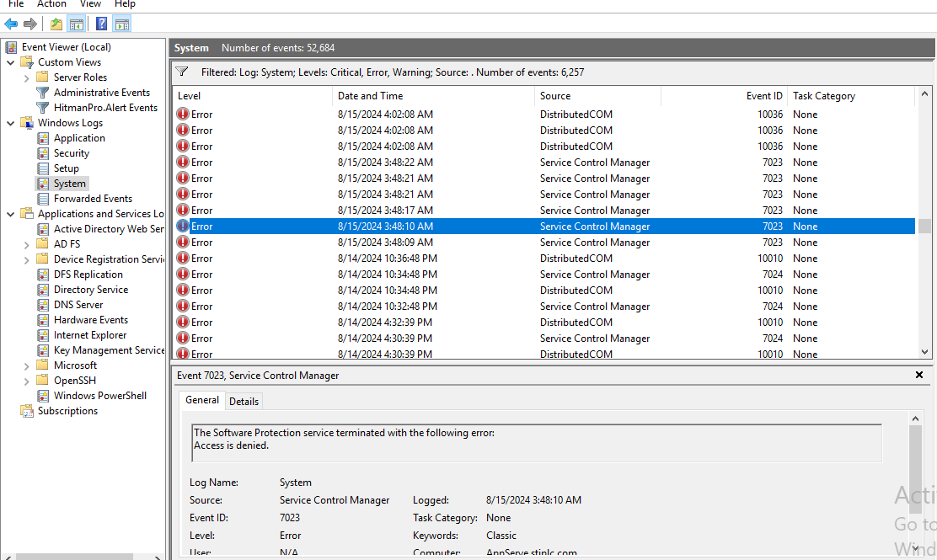Screen dimensions: 937x560
Task: Open Help via the question mark icon
Action: coord(101,24)
